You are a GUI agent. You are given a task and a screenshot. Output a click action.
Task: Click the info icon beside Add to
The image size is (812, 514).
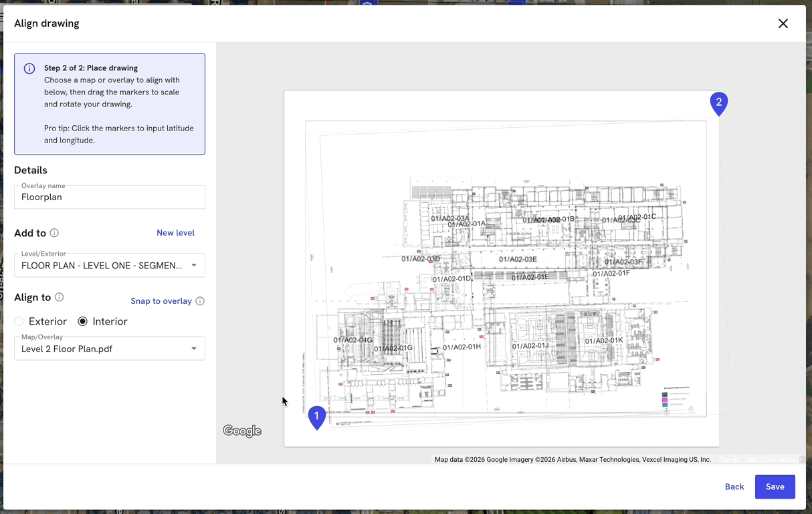(54, 233)
